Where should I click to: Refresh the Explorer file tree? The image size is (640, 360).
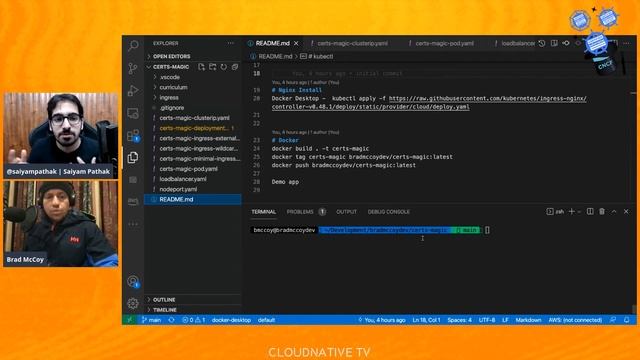pos(224,67)
